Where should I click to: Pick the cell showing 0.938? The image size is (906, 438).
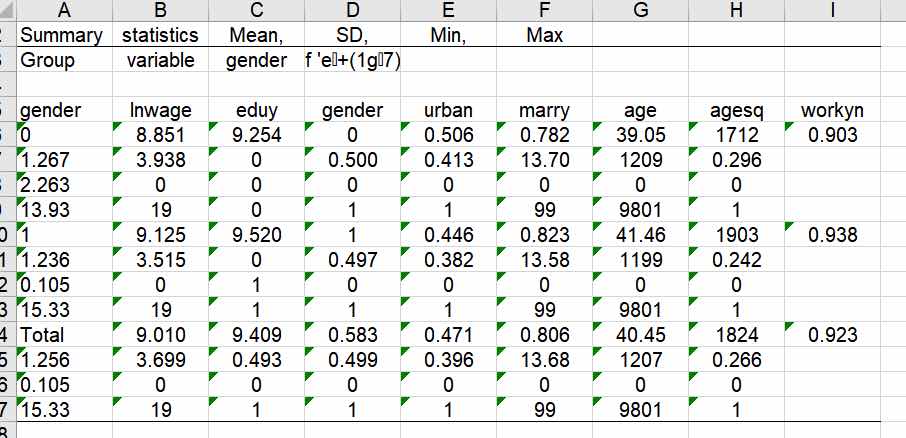pos(831,235)
